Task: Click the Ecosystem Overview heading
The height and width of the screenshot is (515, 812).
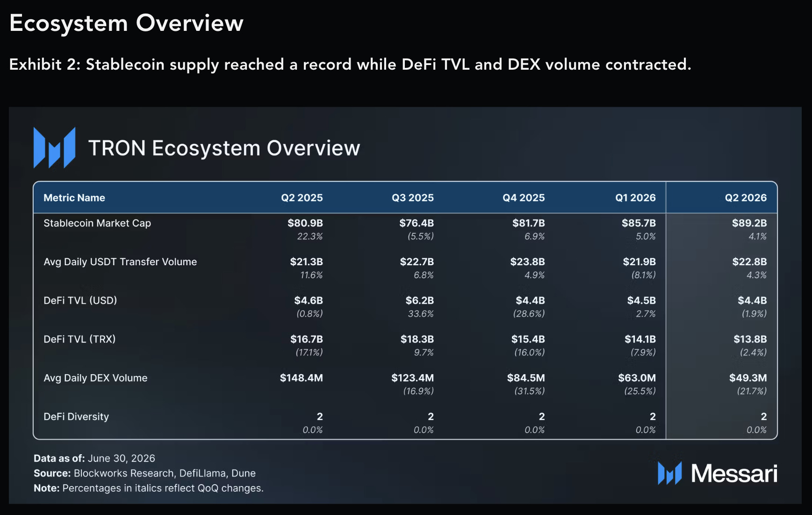Action: click(x=126, y=23)
